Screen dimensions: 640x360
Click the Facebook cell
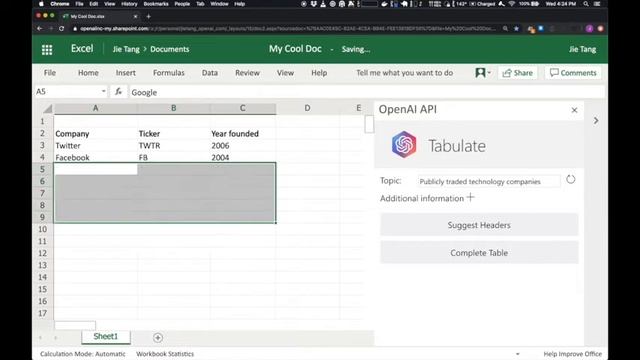96,158
